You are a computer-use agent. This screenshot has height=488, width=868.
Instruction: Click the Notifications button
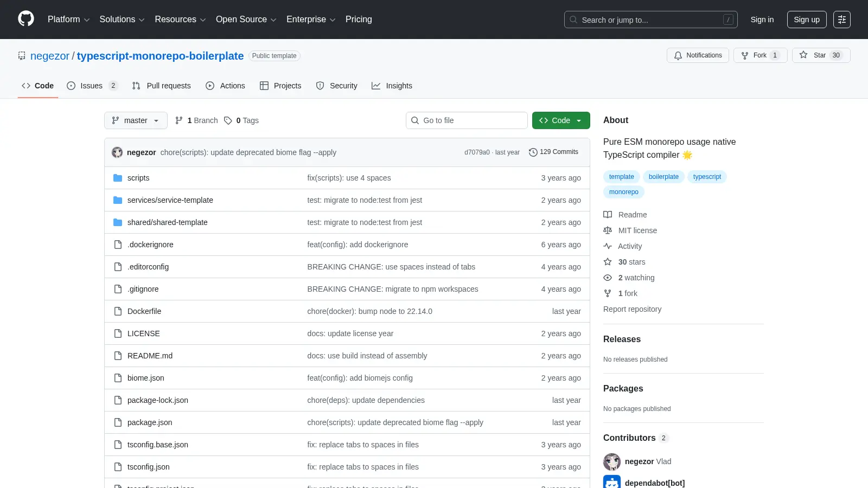click(x=698, y=55)
